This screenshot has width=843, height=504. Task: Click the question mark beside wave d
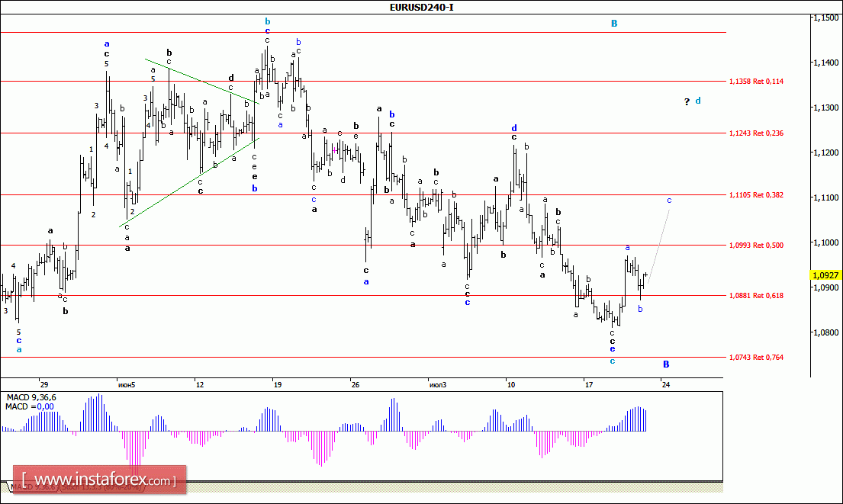coord(687,101)
